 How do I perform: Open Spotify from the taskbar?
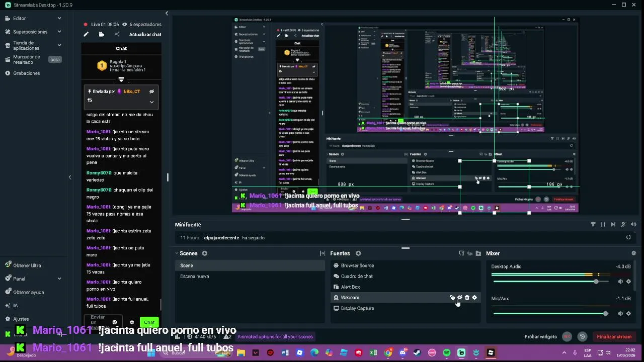[447, 353]
